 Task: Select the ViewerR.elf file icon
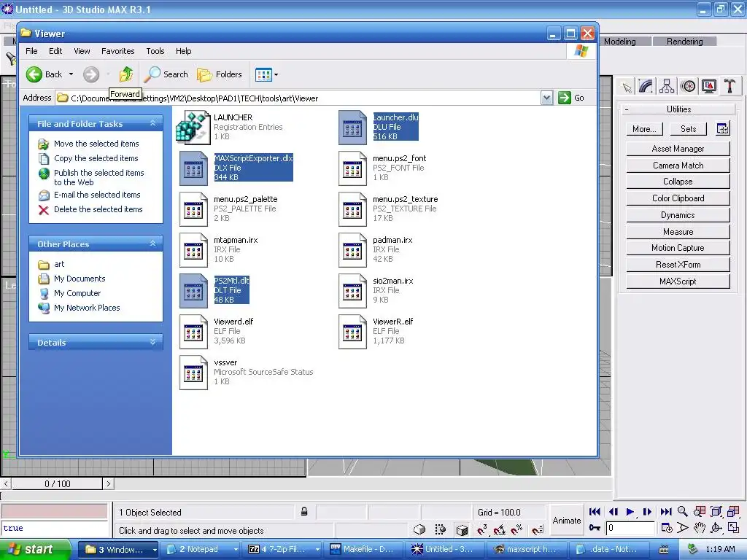pyautogui.click(x=352, y=332)
